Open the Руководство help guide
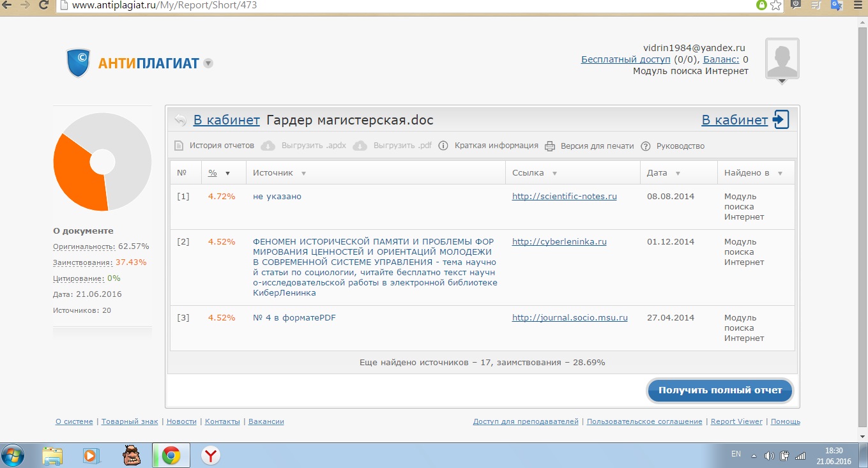 680,146
